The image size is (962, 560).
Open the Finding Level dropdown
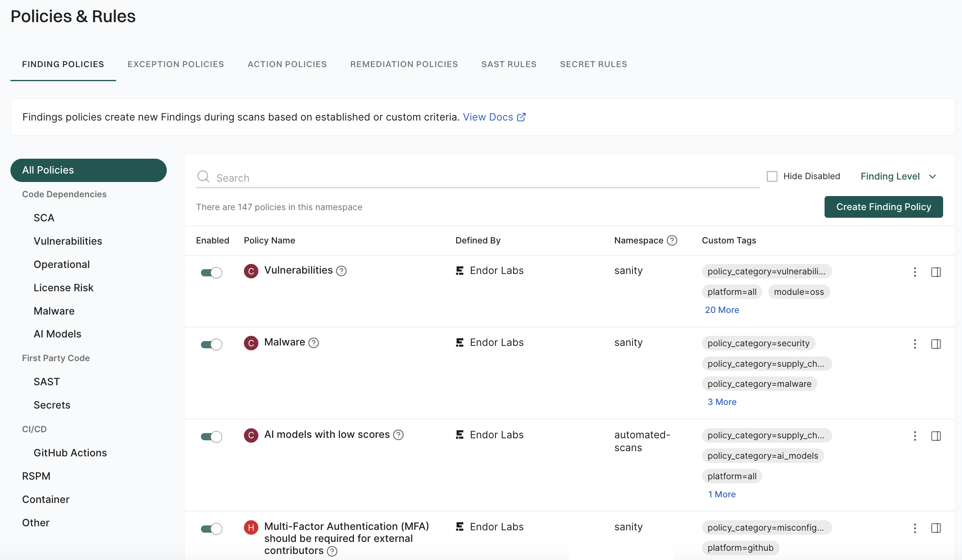(x=898, y=176)
